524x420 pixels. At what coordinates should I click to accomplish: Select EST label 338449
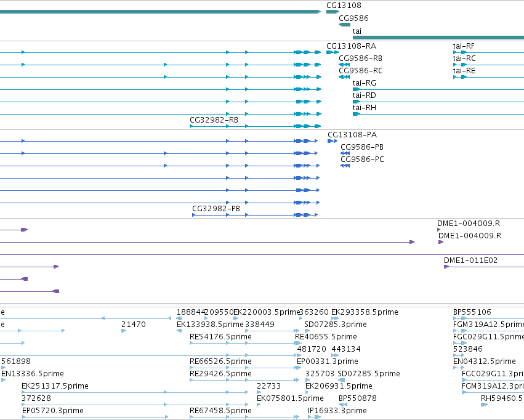(x=260, y=325)
